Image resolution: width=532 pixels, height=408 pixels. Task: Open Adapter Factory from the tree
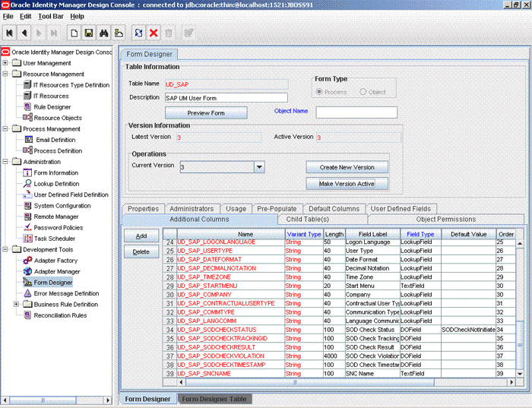pyautogui.click(x=57, y=261)
